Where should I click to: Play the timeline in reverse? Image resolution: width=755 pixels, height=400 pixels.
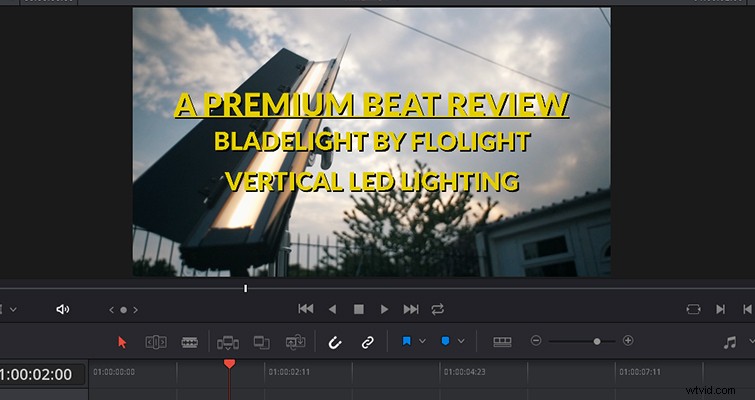(x=332, y=310)
